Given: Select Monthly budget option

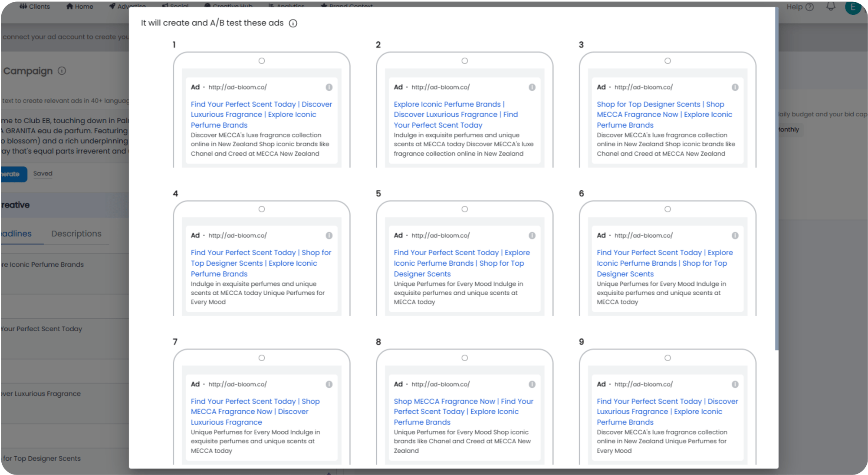Looking at the screenshot, I should pos(788,129).
